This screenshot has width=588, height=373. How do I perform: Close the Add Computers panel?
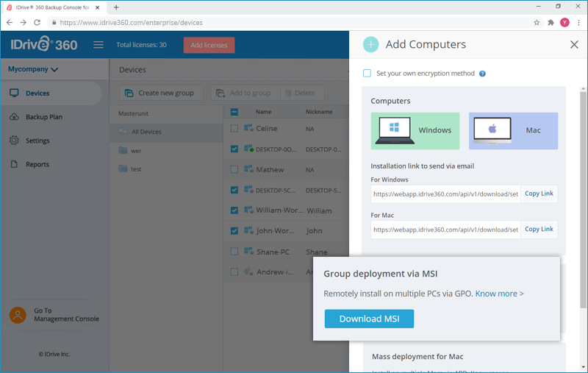click(574, 45)
